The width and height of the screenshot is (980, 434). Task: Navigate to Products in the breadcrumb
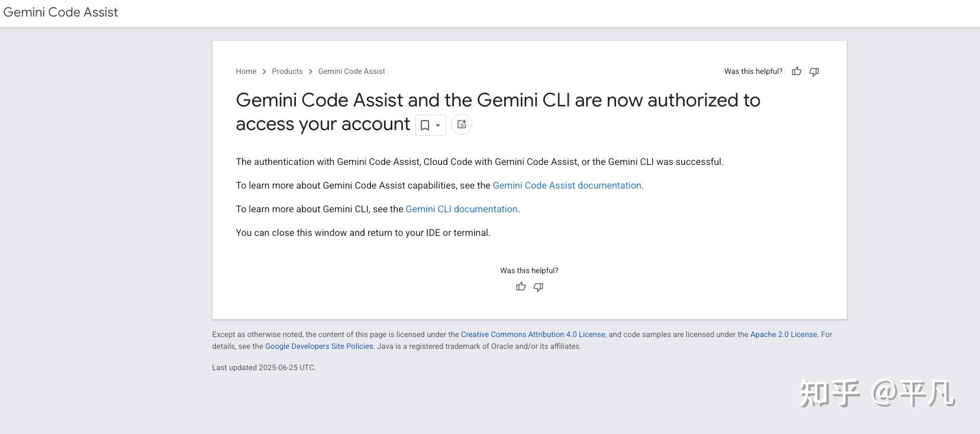click(287, 71)
